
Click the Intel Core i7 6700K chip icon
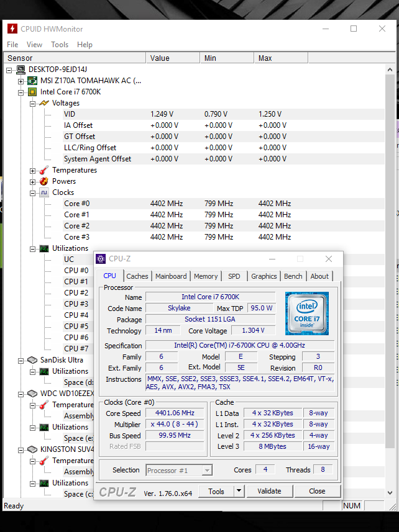pos(32,92)
